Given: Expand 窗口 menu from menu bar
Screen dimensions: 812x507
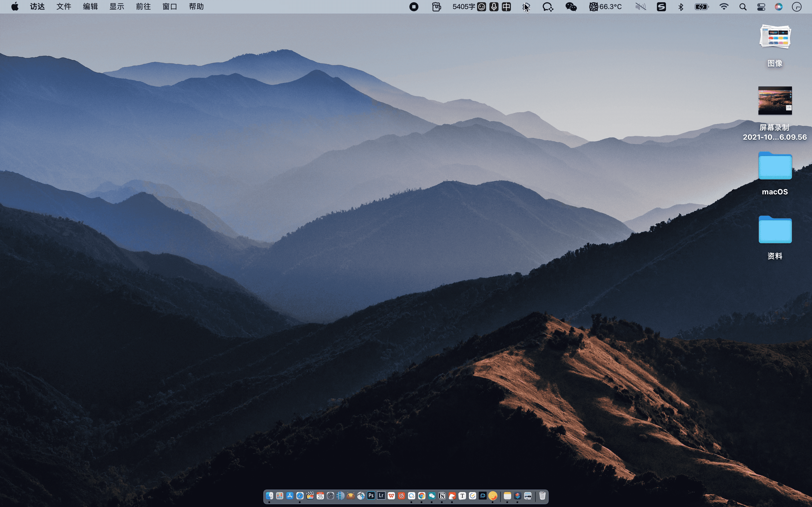Looking at the screenshot, I should (x=169, y=6).
